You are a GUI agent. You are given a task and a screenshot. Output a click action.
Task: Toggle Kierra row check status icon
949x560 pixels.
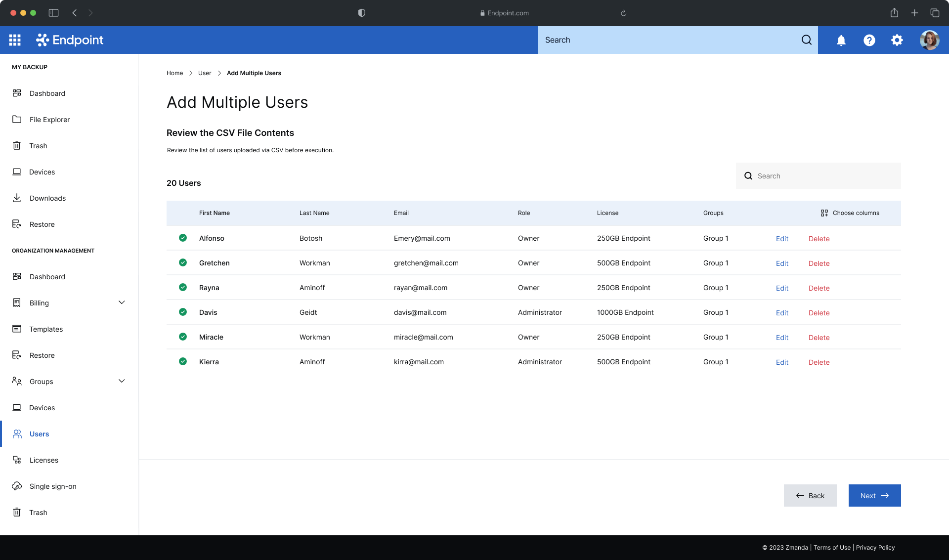tap(183, 361)
